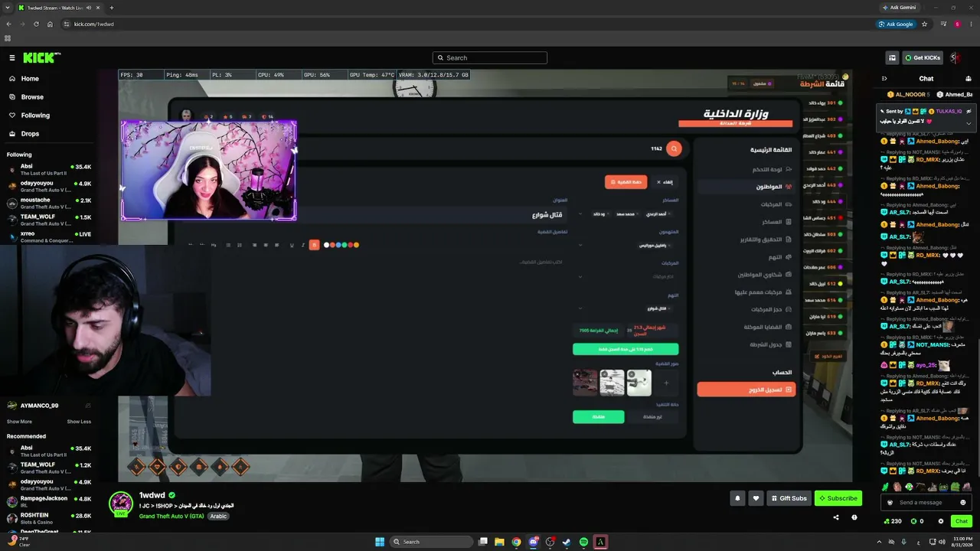This screenshot has height=551, width=980.
Task: Open Absi channel in Following list
Action: point(47,169)
